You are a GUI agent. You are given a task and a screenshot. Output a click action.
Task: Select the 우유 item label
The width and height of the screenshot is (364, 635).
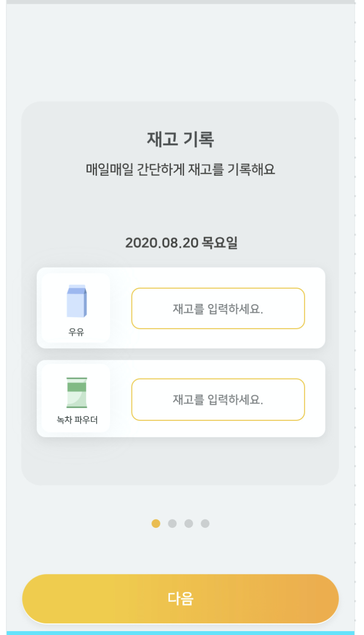[x=76, y=332]
